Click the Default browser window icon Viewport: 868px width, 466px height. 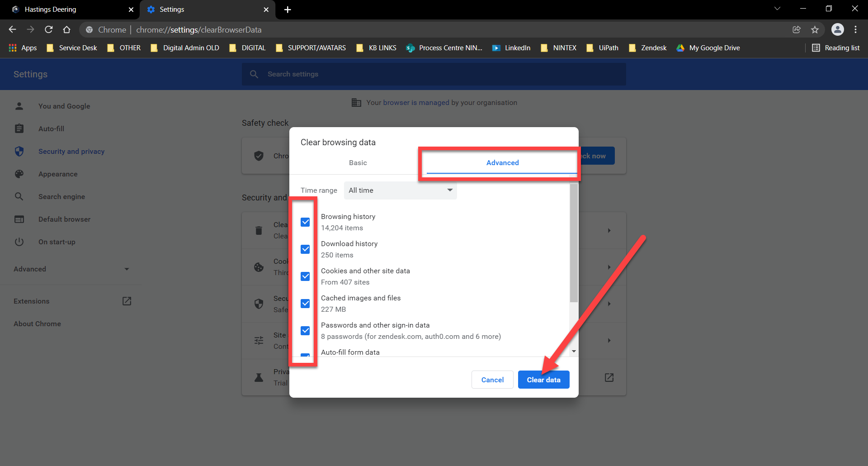(x=19, y=219)
